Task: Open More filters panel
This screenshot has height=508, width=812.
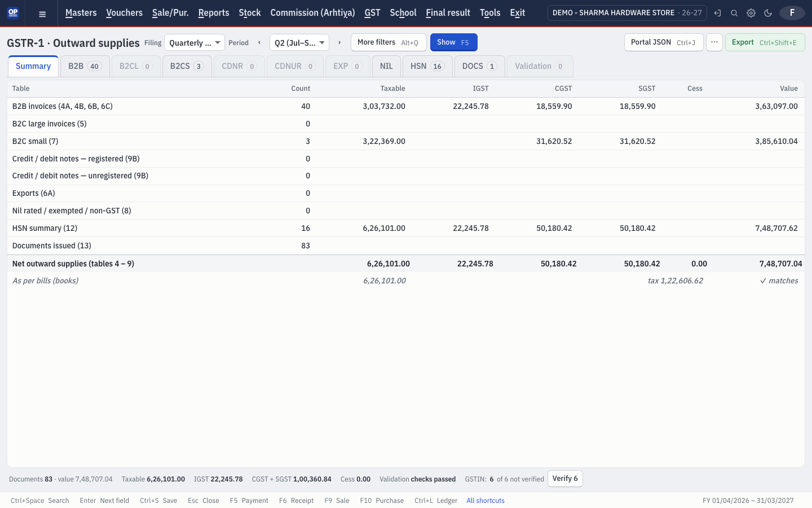Action: click(389, 42)
